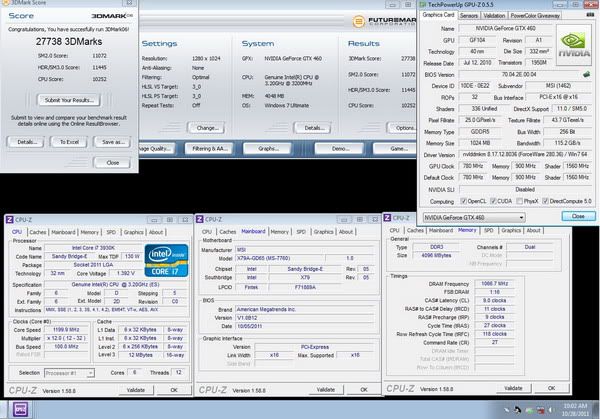Click the Demo button
600x419 pixels.
(x=339, y=148)
